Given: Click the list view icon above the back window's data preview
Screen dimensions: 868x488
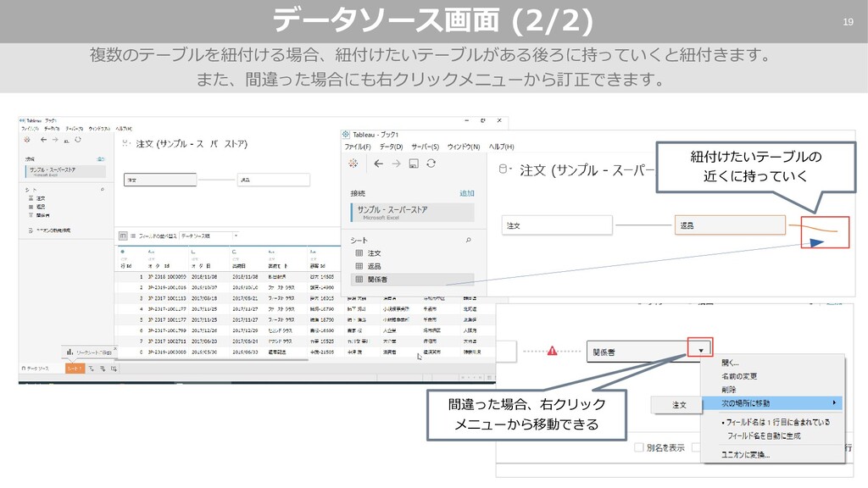Looking at the screenshot, I should point(133,236).
